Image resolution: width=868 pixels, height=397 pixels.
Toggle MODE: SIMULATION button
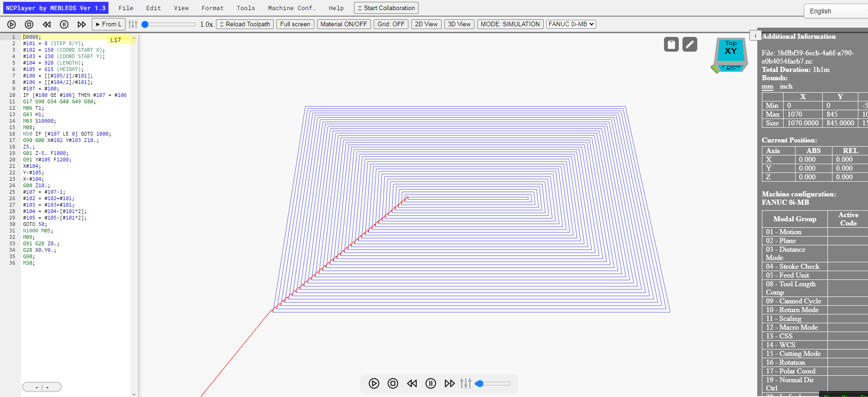[x=510, y=24]
